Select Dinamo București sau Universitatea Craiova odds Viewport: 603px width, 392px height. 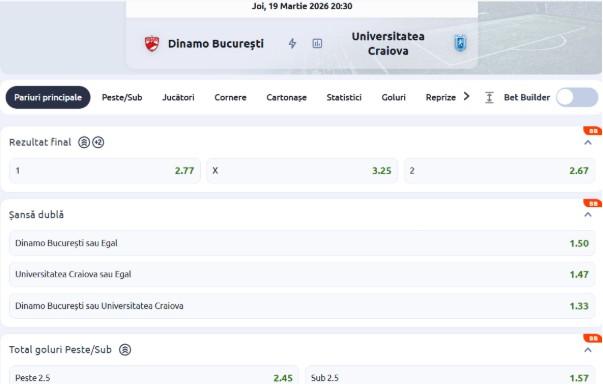302,306
